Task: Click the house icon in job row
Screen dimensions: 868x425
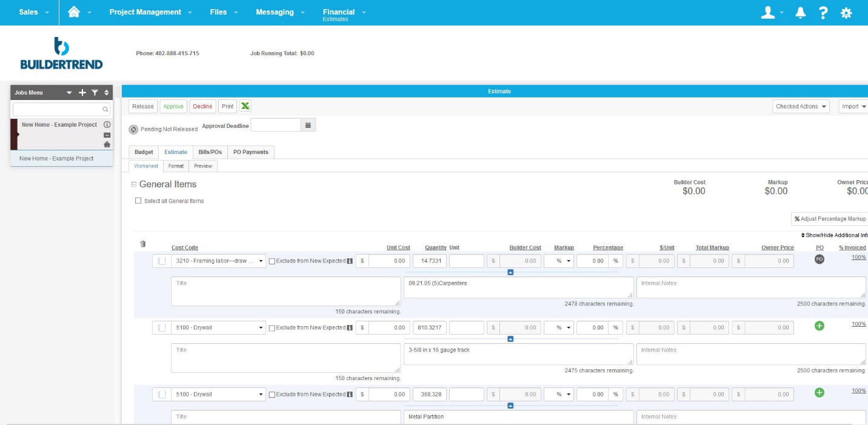Action: click(107, 144)
